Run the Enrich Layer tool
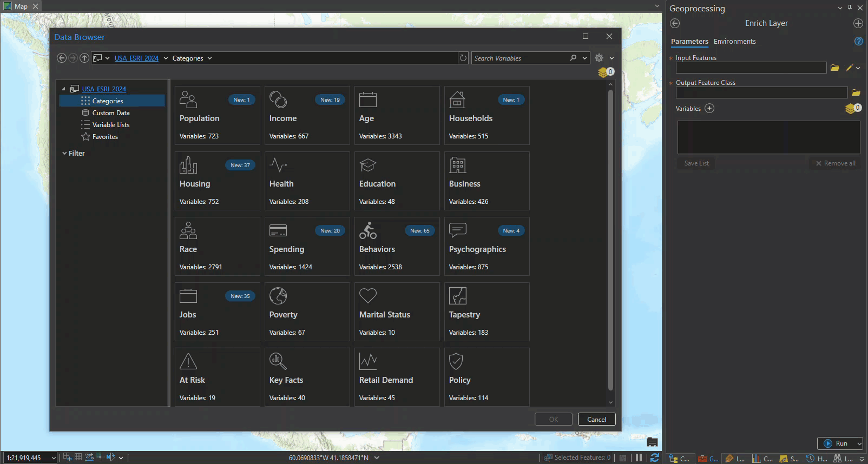This screenshot has width=868, height=464. click(x=836, y=443)
